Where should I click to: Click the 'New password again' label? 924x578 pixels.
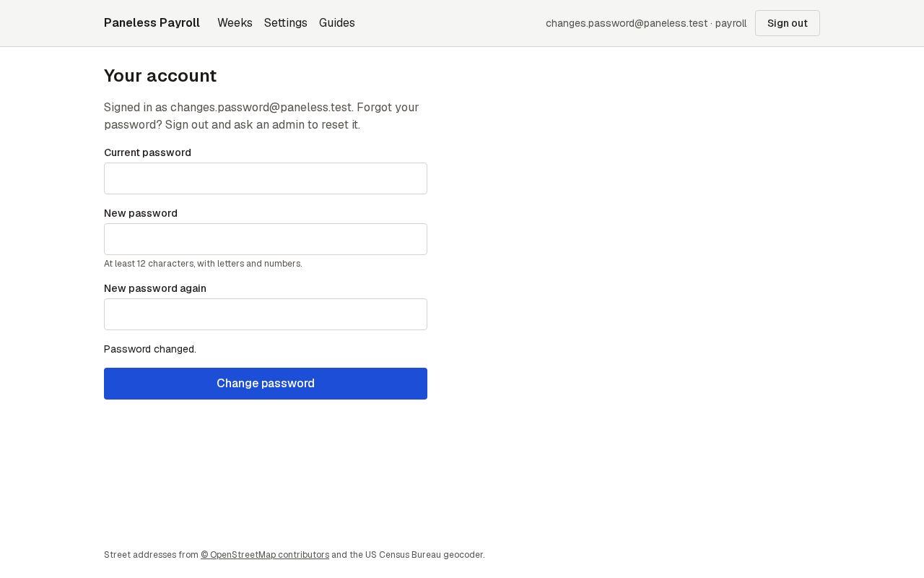[155, 288]
